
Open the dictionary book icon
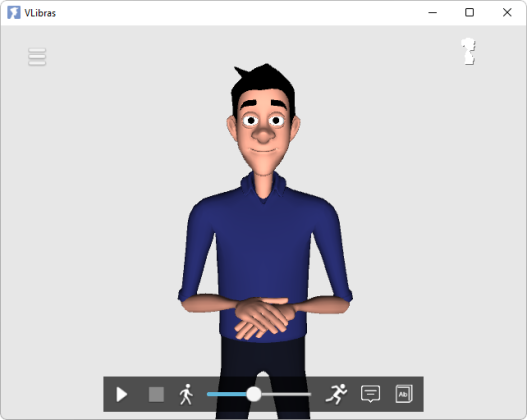pos(404,394)
